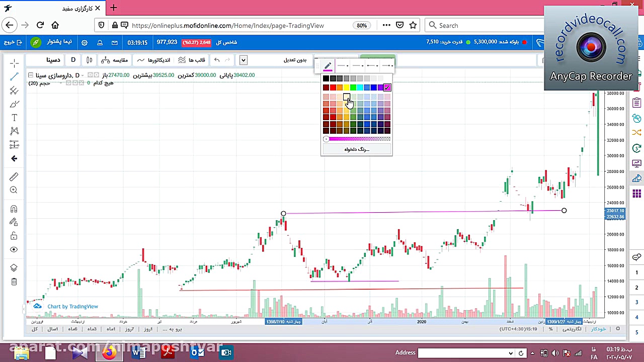Screen dimensions: 644x362
Task: Toggle magnet mode on the drawing toolbar
Action: click(x=14, y=209)
